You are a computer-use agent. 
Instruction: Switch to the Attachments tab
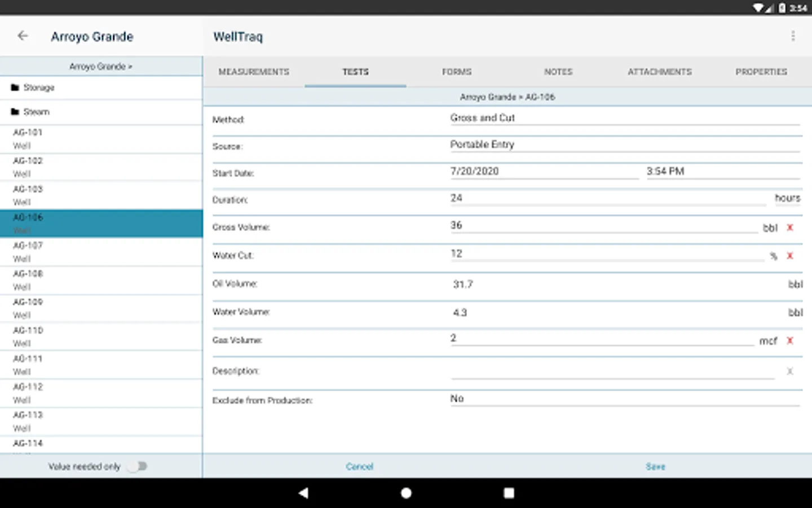pyautogui.click(x=660, y=72)
